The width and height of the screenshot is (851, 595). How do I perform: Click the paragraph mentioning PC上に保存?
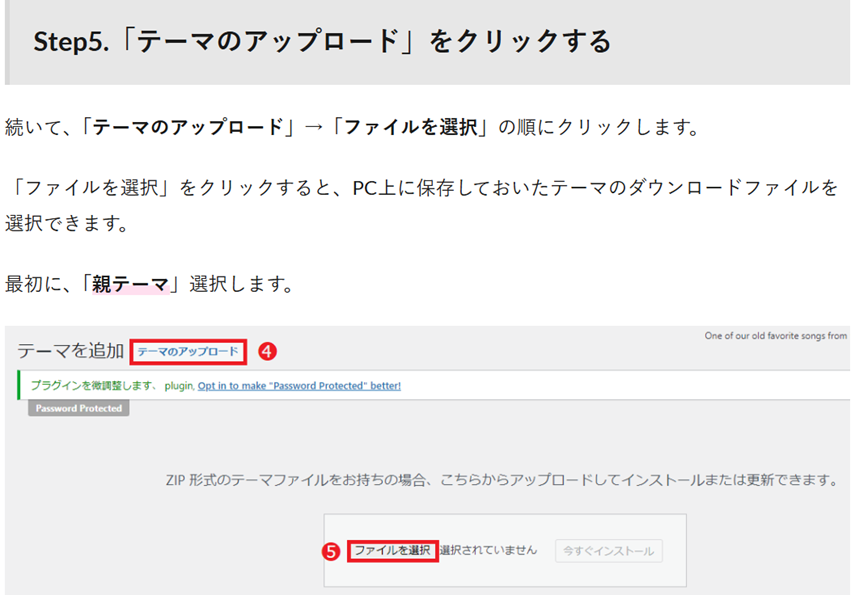point(420,188)
